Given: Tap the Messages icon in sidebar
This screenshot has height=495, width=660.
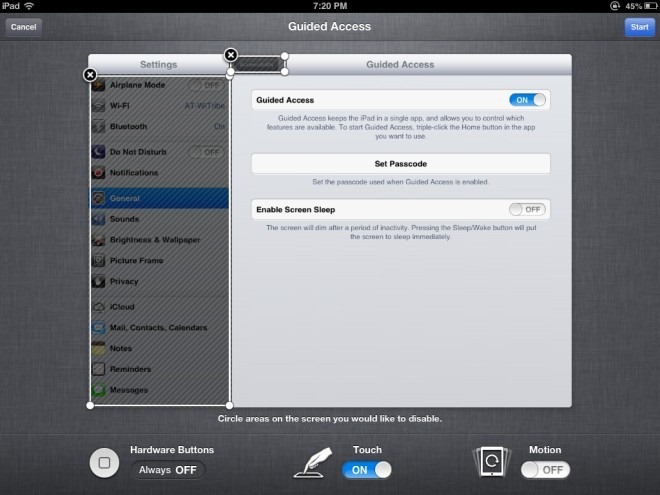Looking at the screenshot, I should [98, 390].
